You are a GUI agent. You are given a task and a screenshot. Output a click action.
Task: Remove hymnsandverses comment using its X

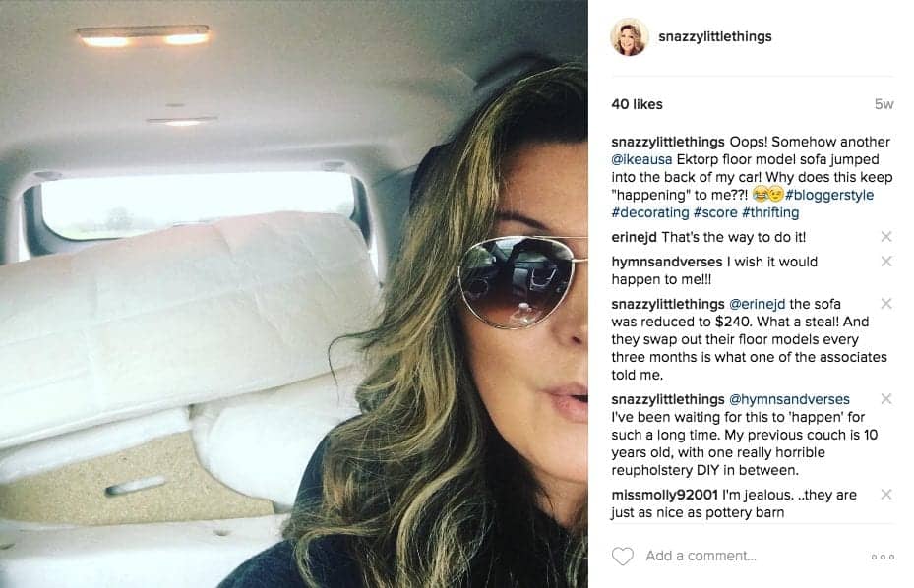[886, 262]
